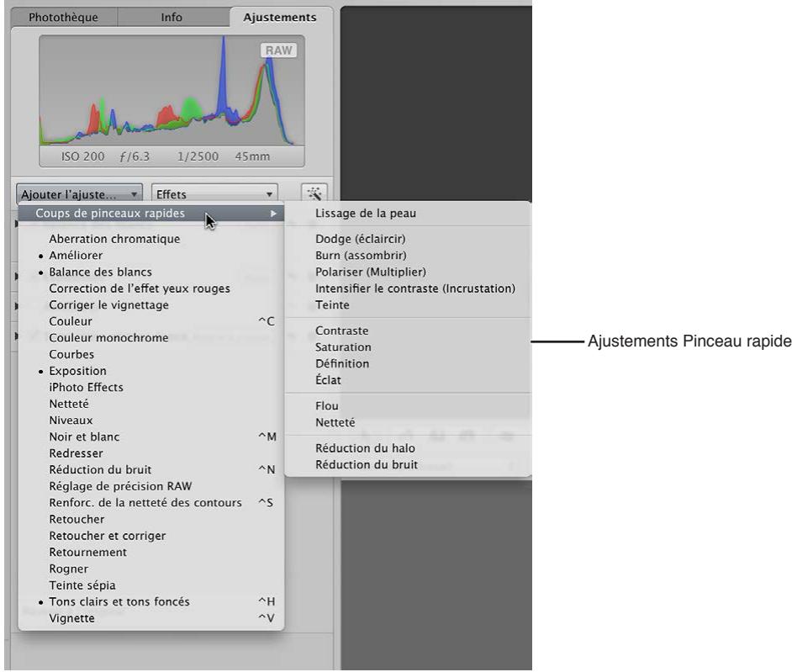Select Renforc. de la netteté des contours
792x672 pixels.
point(151,503)
